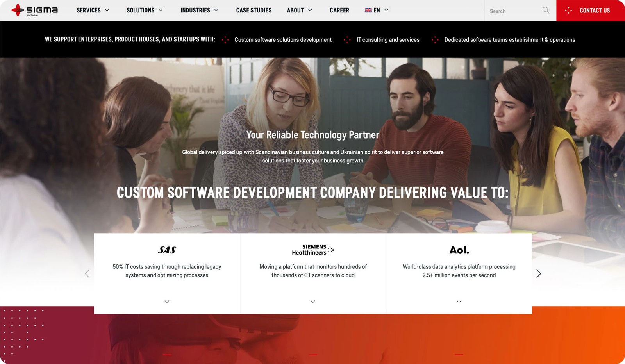Image resolution: width=625 pixels, height=364 pixels.
Task: Open Custom software solutions development link
Action: coord(283,40)
